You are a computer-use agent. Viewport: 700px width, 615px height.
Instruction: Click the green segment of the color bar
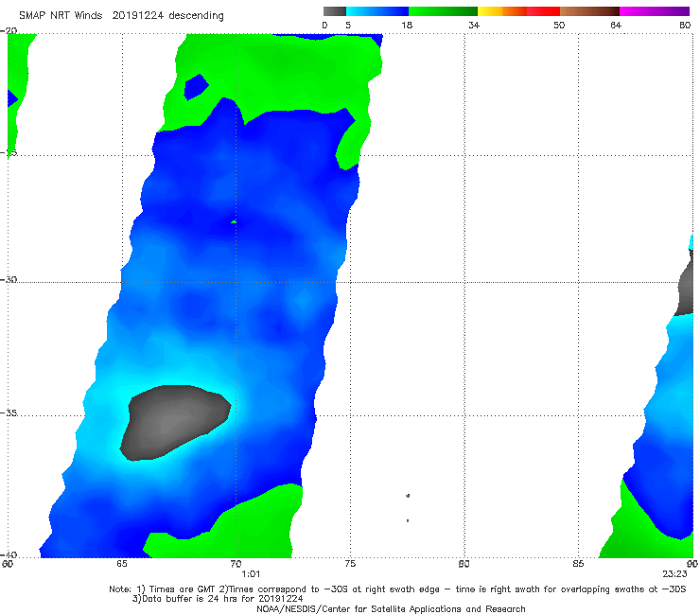click(443, 11)
